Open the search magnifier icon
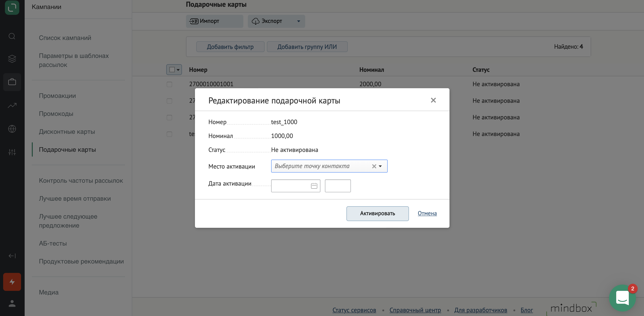This screenshot has height=316, width=644. pyautogui.click(x=12, y=36)
